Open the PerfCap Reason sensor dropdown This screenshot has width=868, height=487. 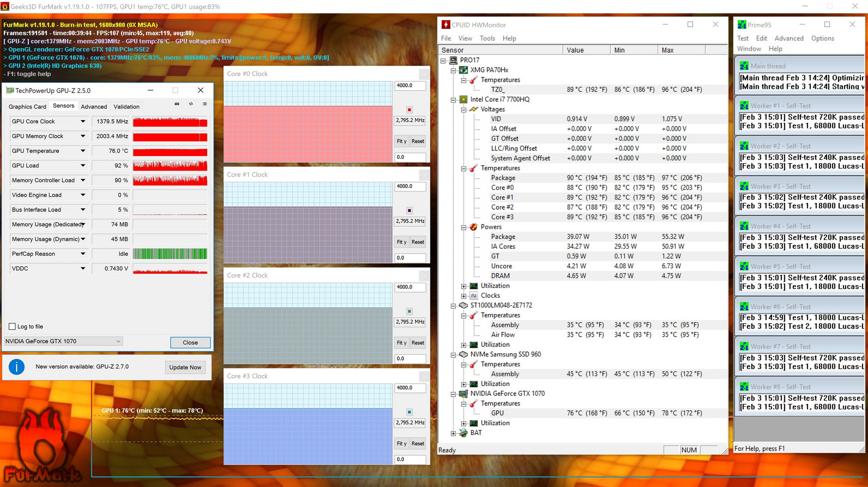tap(83, 254)
